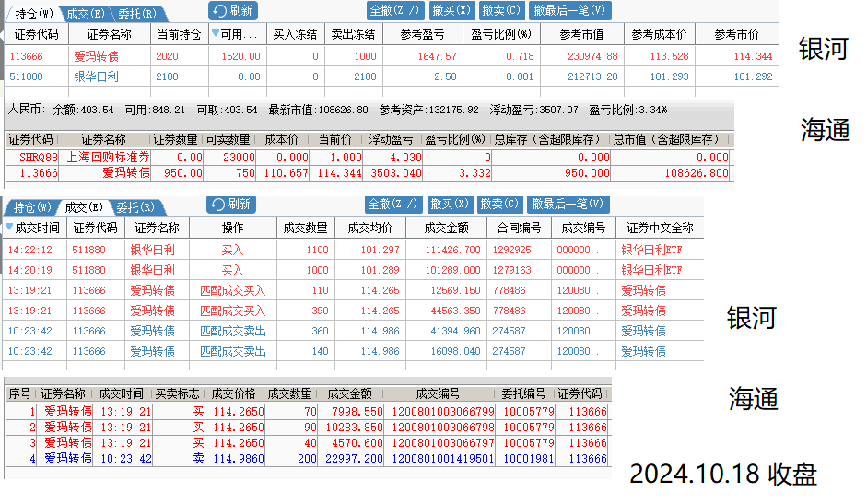Select 上海回购标准券 row in Haitong holdings
Viewport: 867px width, 504px height.
pyautogui.click(x=108, y=158)
